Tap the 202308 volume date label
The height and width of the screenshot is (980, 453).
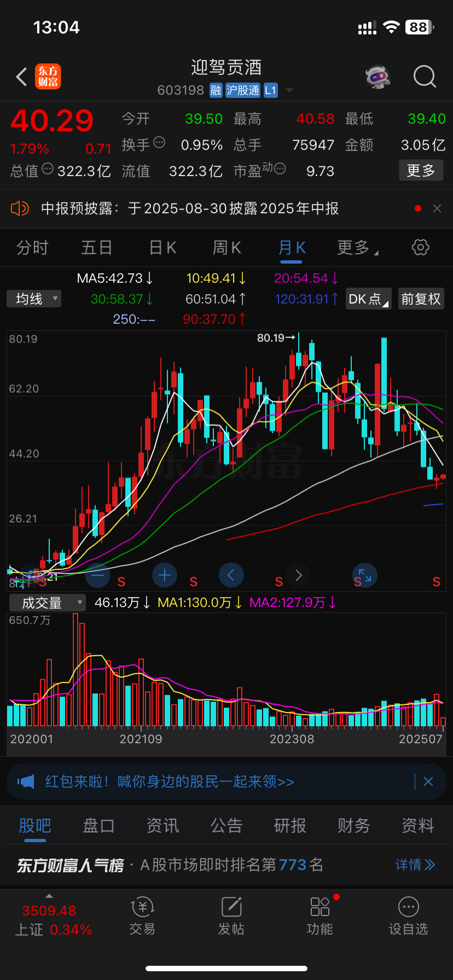coord(292,739)
